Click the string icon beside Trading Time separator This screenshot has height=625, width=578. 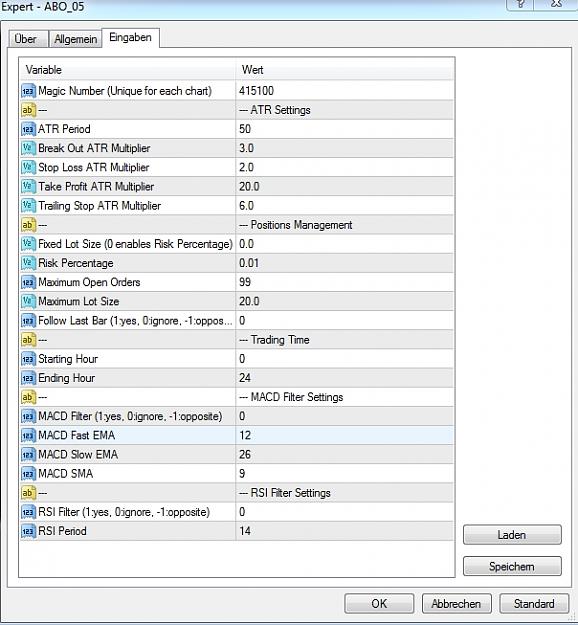(x=28, y=340)
